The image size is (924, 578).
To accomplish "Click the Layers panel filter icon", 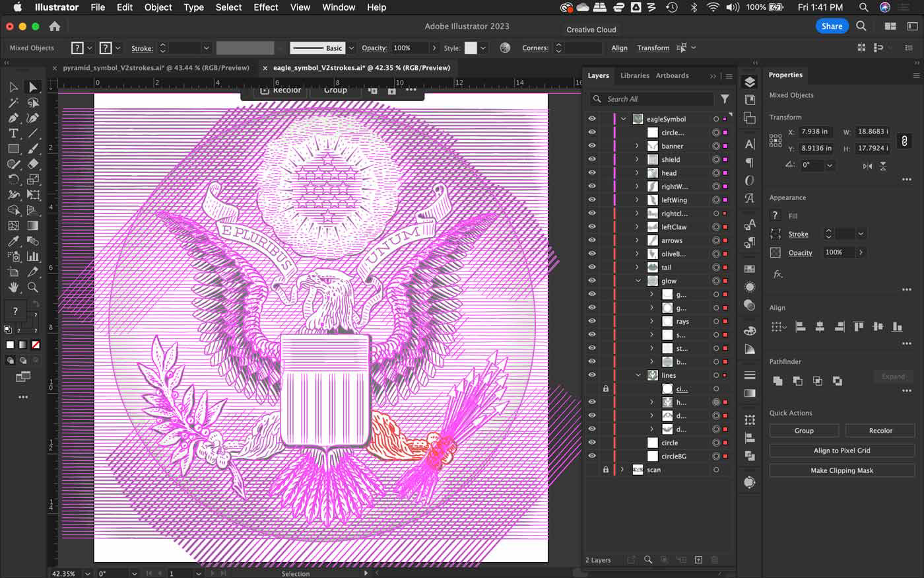I will tap(725, 99).
